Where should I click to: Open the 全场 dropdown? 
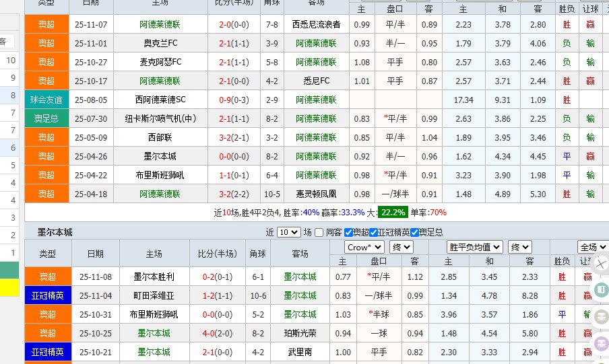pos(593,247)
